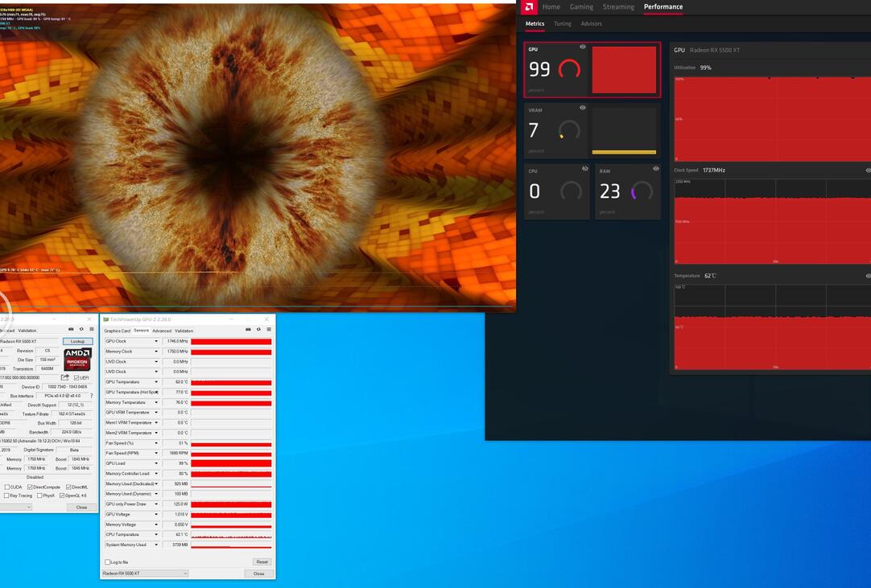Open the Memory Controller Load dropdown arrow
Viewport: 871px width, 588px height.
(156, 474)
